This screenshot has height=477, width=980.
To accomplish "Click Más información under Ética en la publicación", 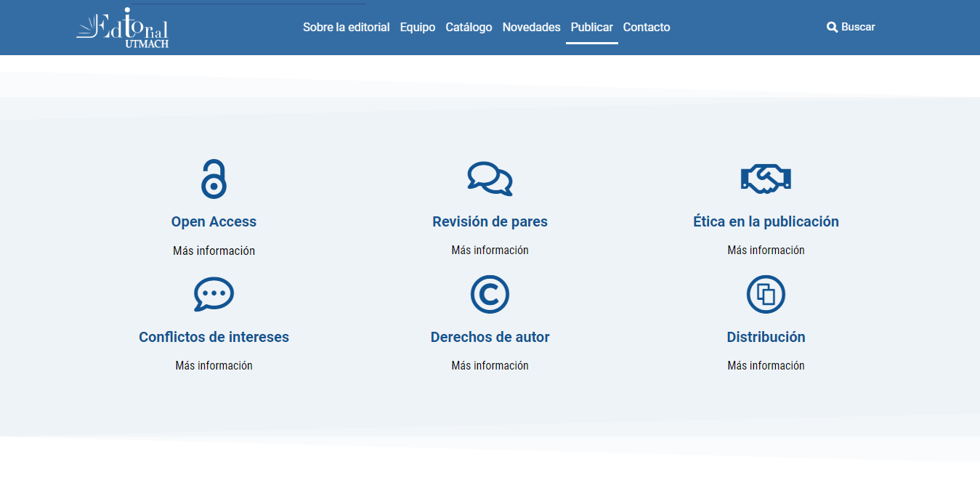I will pyautogui.click(x=766, y=250).
